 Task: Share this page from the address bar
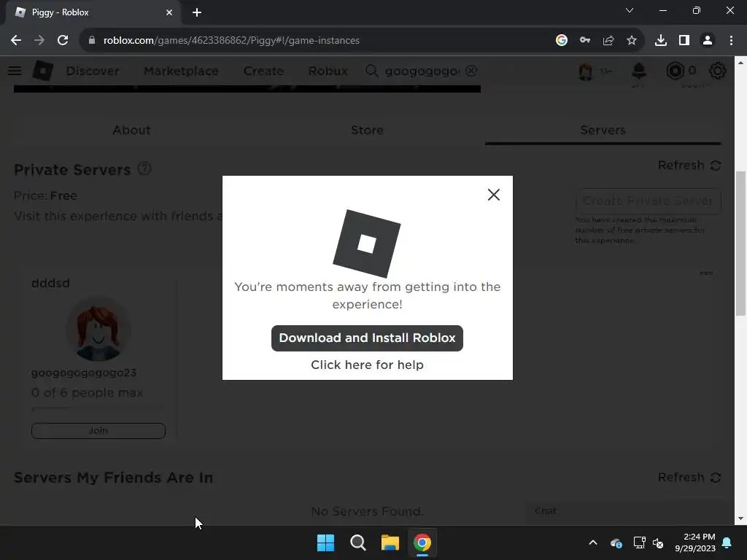coord(608,41)
